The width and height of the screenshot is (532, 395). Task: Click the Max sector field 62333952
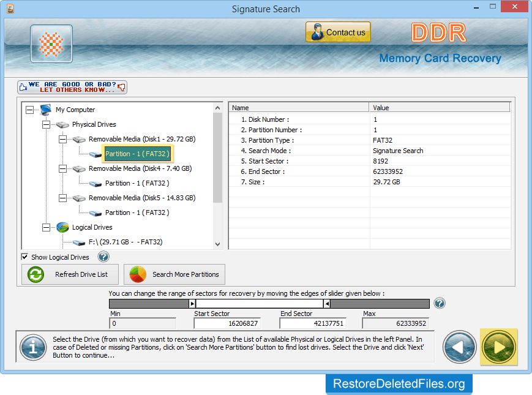click(x=395, y=323)
